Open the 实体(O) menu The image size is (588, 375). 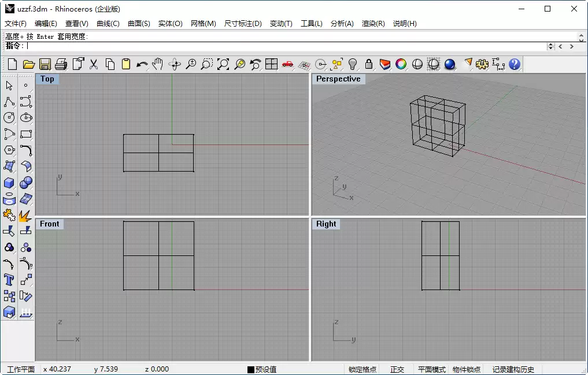click(170, 24)
